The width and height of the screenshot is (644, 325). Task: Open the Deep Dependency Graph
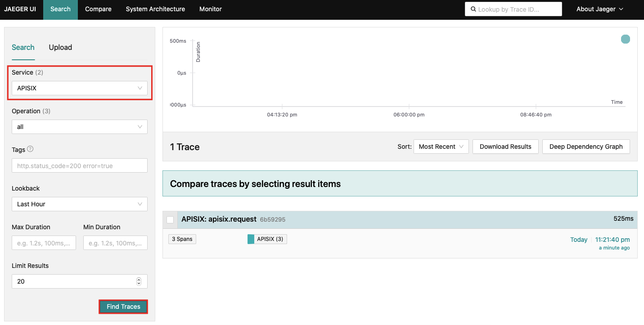coord(586,147)
